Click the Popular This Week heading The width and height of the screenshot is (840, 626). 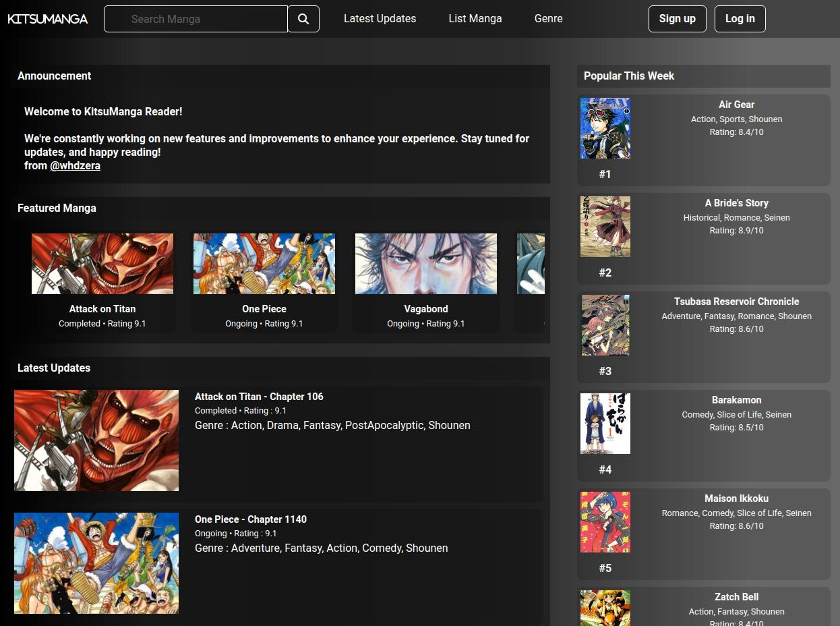click(x=629, y=76)
